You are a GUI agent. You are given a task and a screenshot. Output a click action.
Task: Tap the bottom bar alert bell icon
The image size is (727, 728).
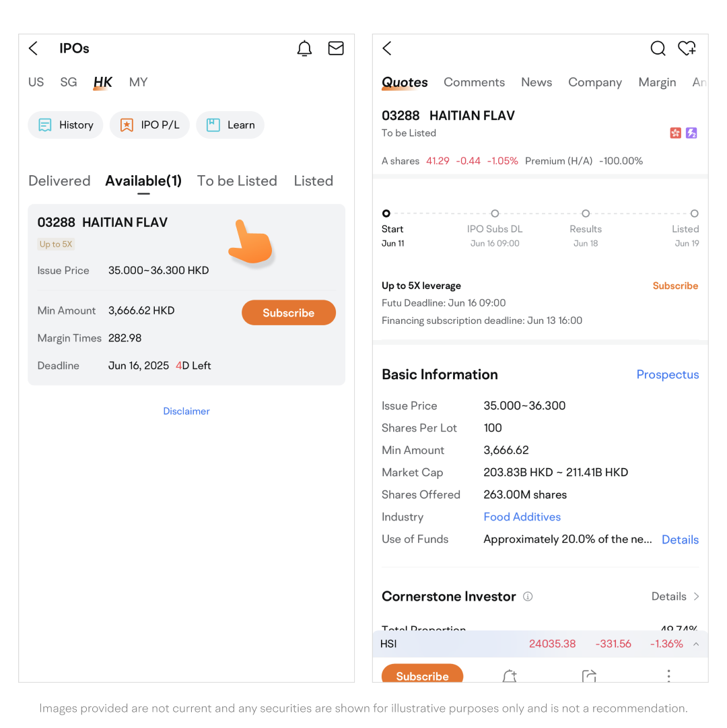click(x=510, y=675)
